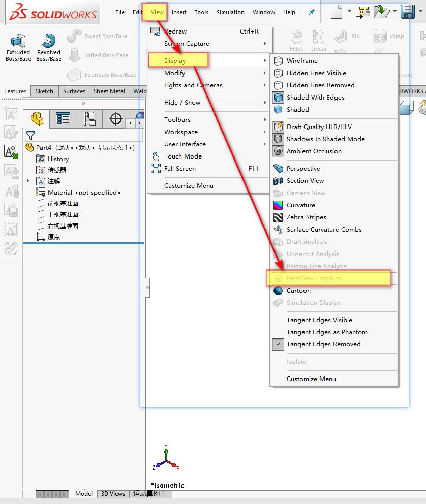Switch to the Sketch tab
This screenshot has width=426, height=504.
click(44, 91)
